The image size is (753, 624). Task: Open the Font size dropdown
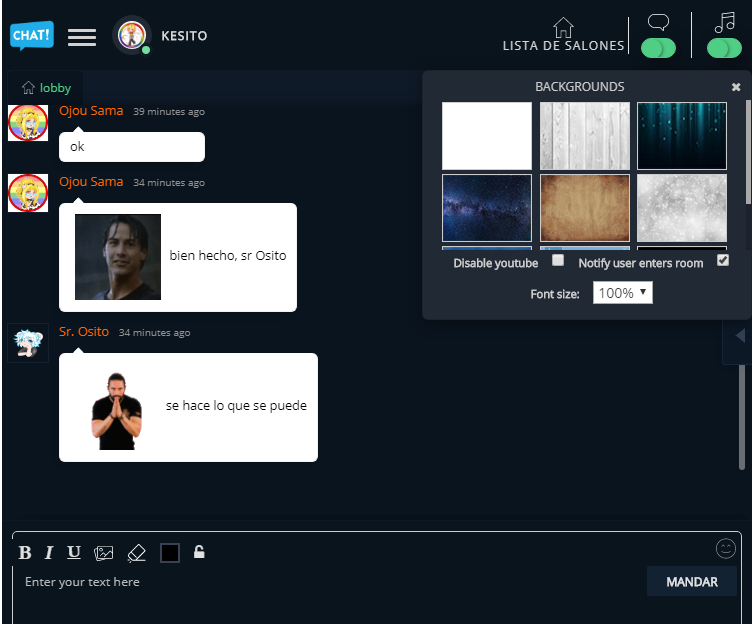(622, 293)
